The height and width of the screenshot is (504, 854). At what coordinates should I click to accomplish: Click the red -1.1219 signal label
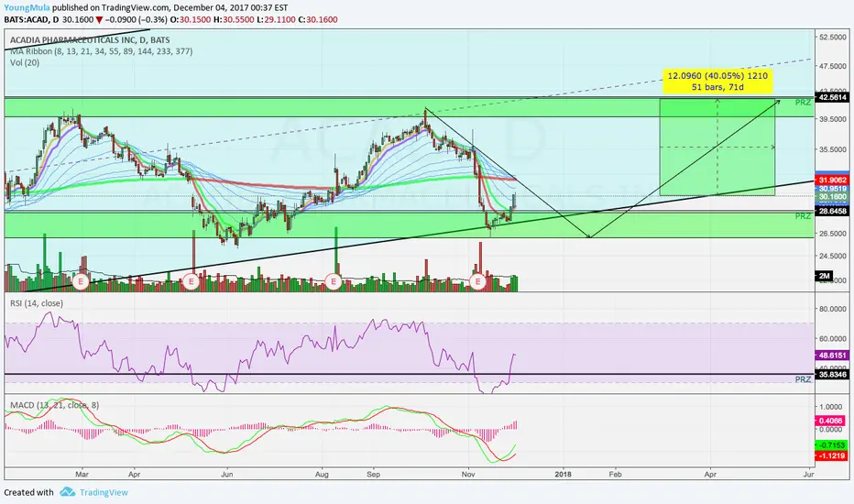coord(832,455)
